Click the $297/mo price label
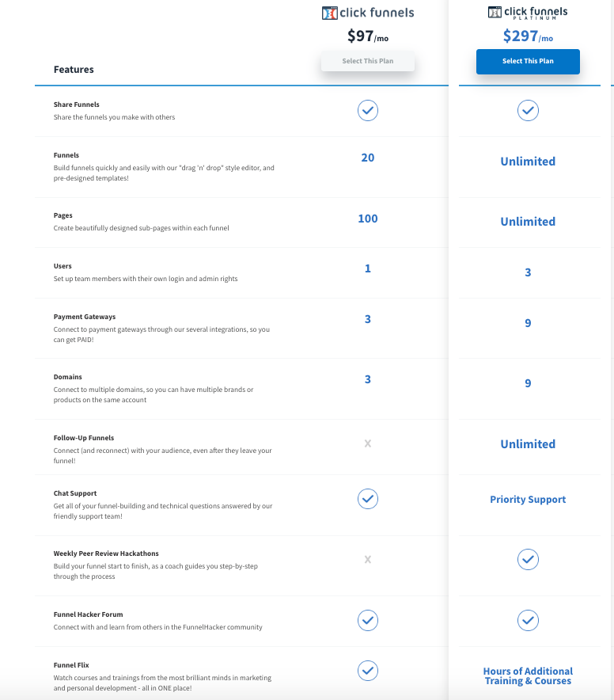Screen dimensions: 614x700 (x=528, y=36)
